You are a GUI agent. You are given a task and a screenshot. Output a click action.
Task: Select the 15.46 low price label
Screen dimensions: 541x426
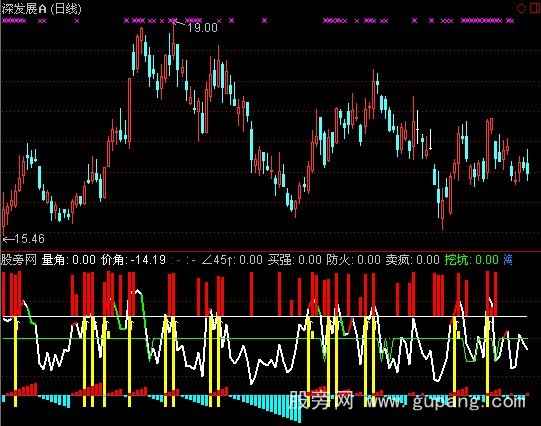pos(30,239)
